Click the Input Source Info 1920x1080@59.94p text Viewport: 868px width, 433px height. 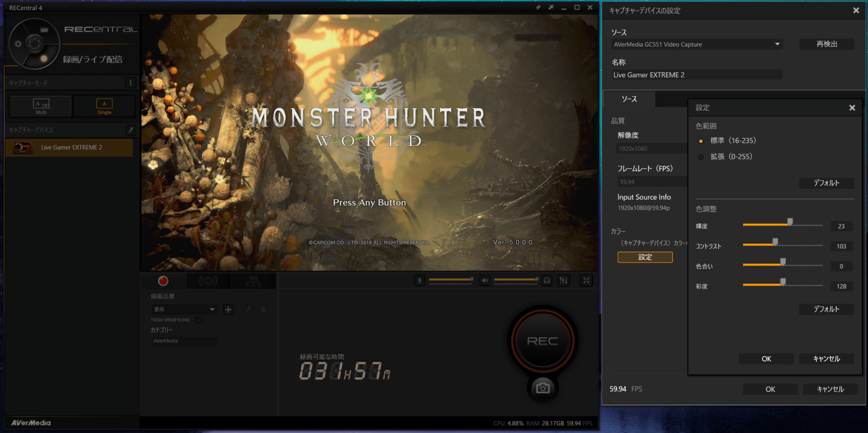tap(644, 208)
